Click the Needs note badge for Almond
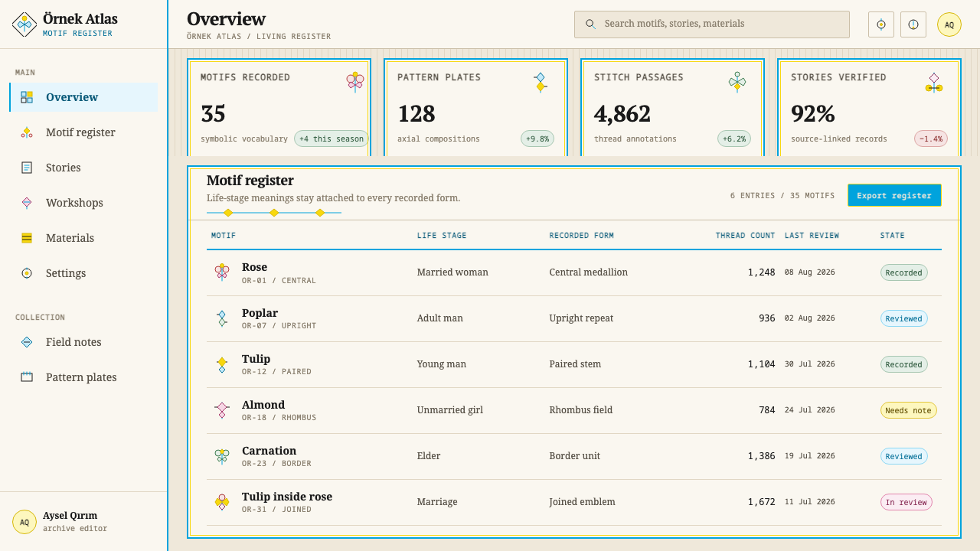The width and height of the screenshot is (980, 551). tap(908, 410)
